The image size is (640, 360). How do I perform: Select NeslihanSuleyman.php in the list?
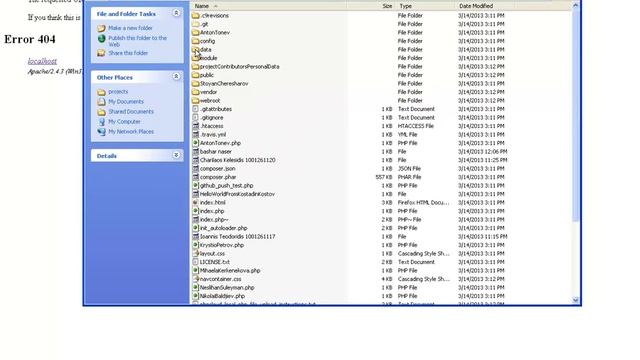(227, 288)
